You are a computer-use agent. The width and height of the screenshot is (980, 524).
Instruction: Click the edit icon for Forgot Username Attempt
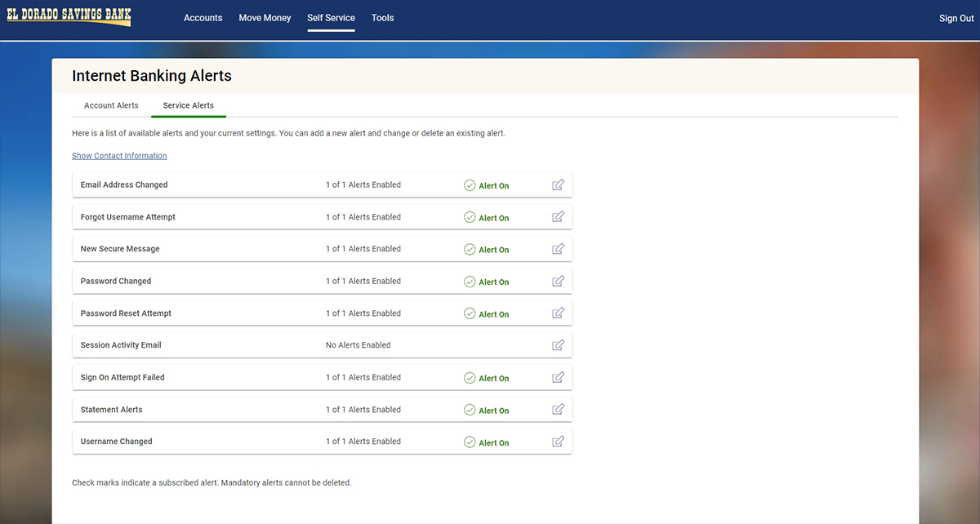point(559,217)
